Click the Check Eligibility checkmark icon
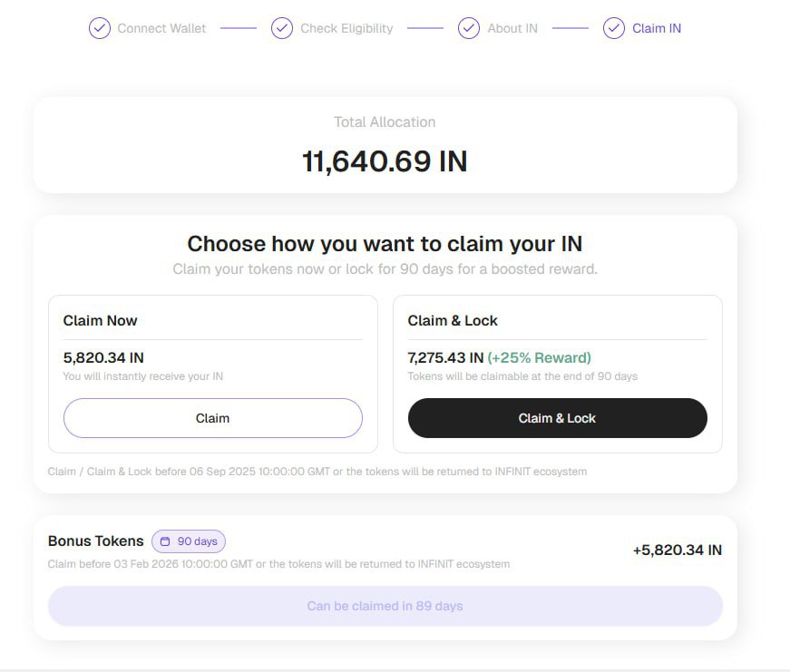 (x=282, y=28)
